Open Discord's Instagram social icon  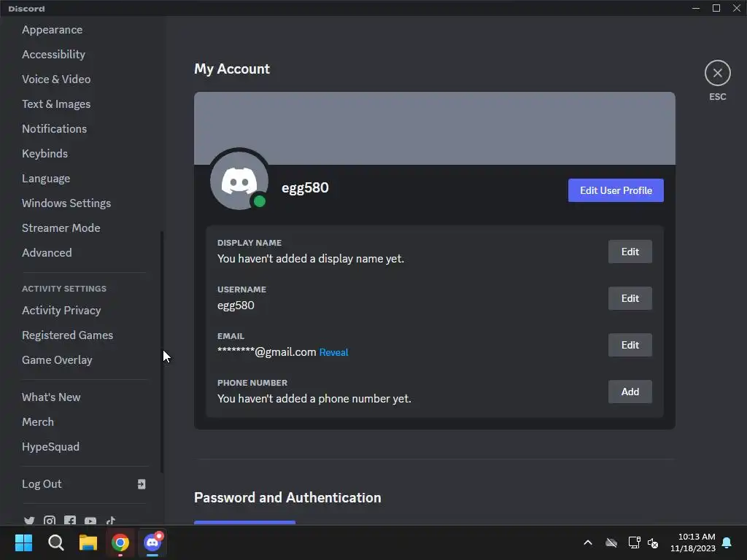click(50, 521)
